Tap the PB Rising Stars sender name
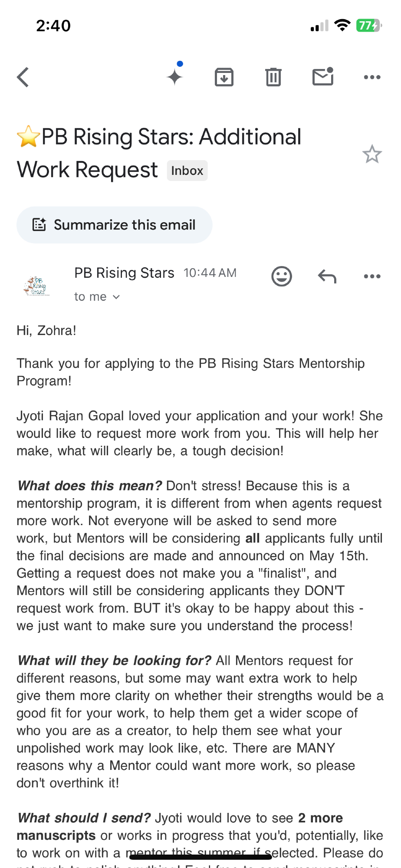 click(x=124, y=273)
